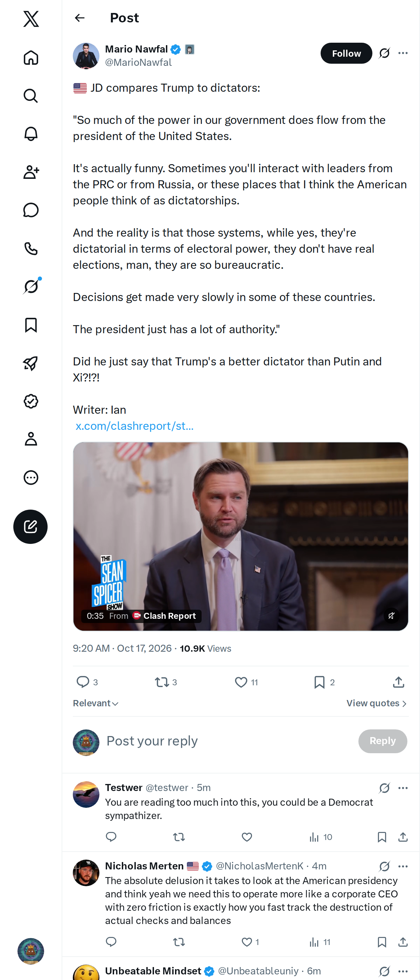Viewport: 420px width, 980px height.
Task: Open Profile in the left sidebar
Action: tap(31, 439)
